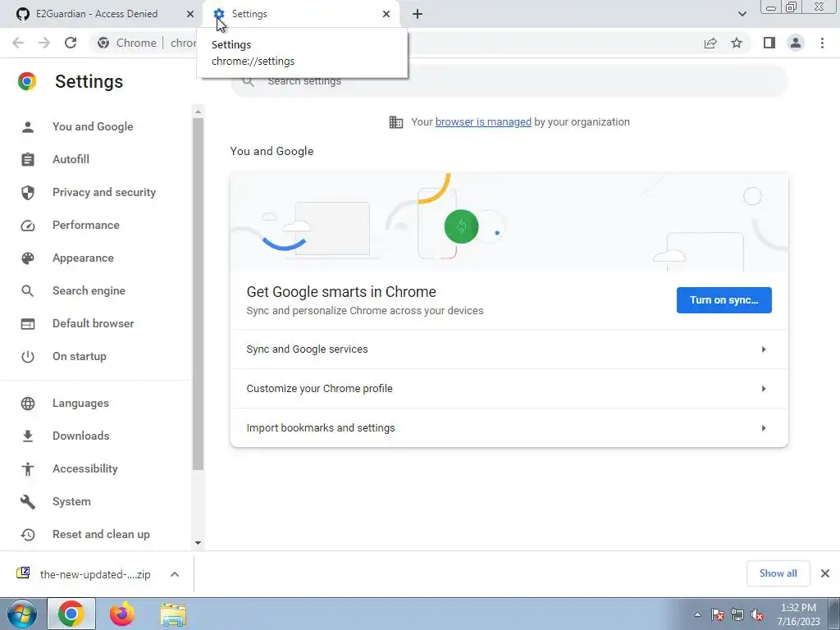Click the managed organization building icon
Image resolution: width=840 pixels, height=630 pixels.
click(x=396, y=122)
